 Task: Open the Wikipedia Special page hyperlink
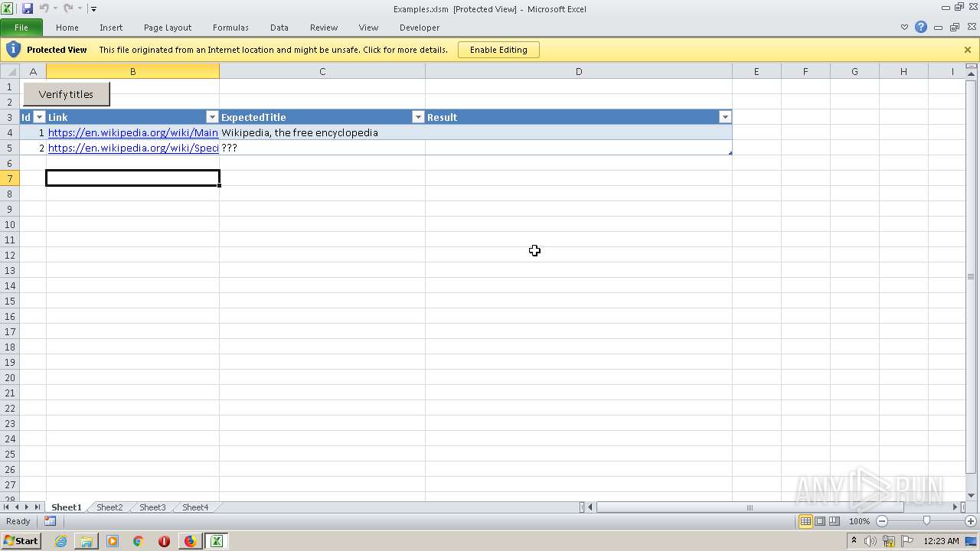point(133,148)
